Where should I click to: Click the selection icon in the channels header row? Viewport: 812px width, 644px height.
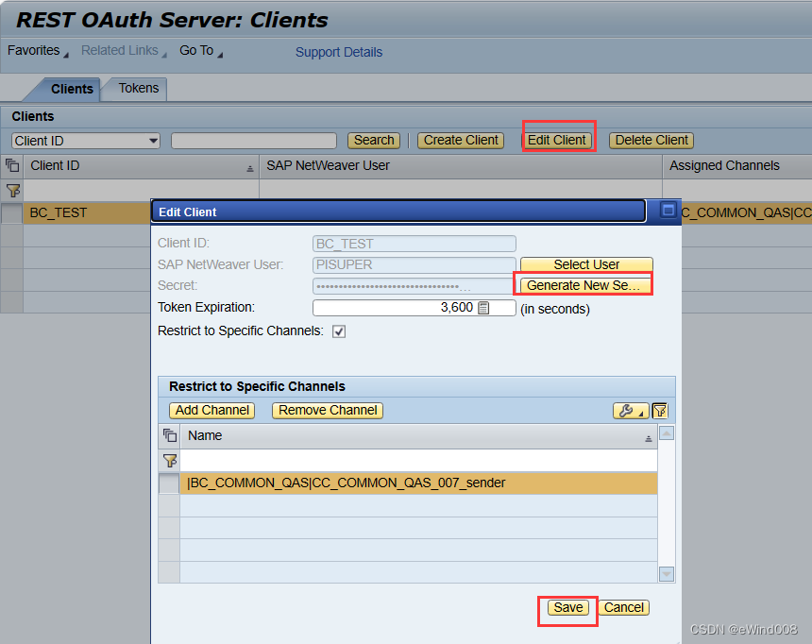tap(169, 435)
